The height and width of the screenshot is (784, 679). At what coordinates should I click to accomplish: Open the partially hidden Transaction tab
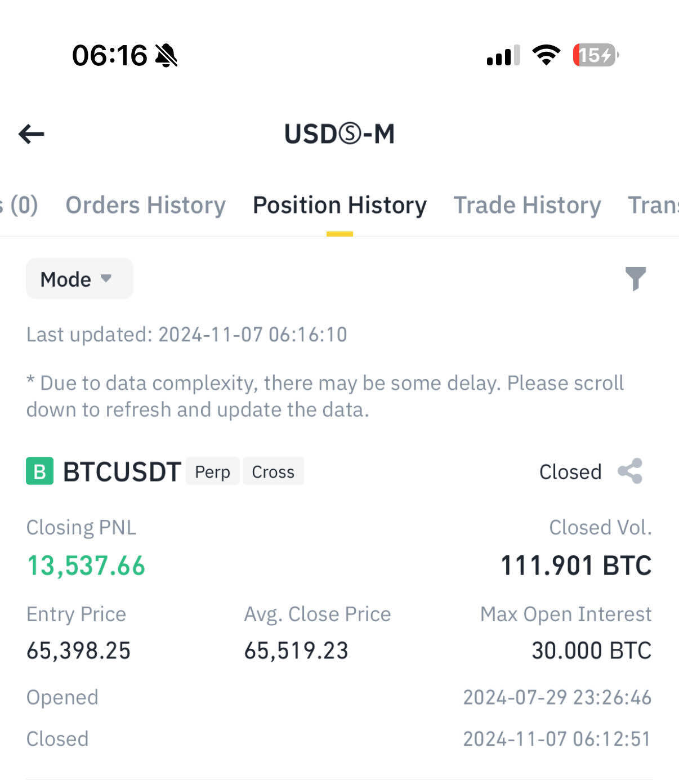[653, 205]
